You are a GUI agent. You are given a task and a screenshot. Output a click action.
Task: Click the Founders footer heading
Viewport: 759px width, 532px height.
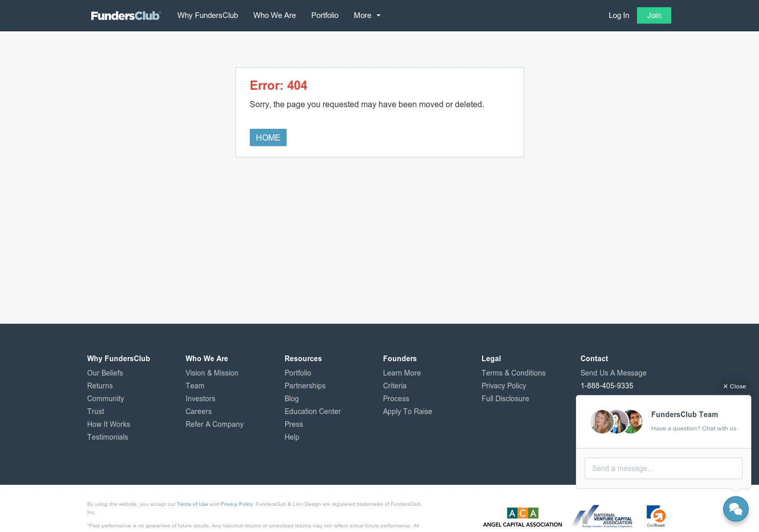pyautogui.click(x=400, y=359)
